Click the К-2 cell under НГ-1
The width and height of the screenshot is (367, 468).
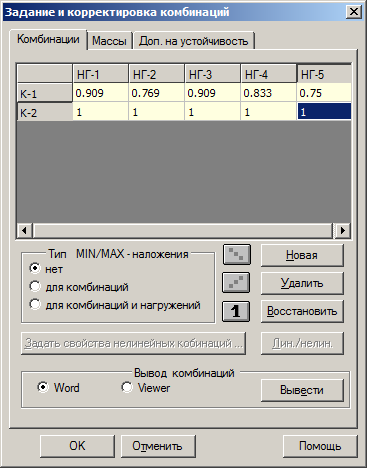pos(100,112)
